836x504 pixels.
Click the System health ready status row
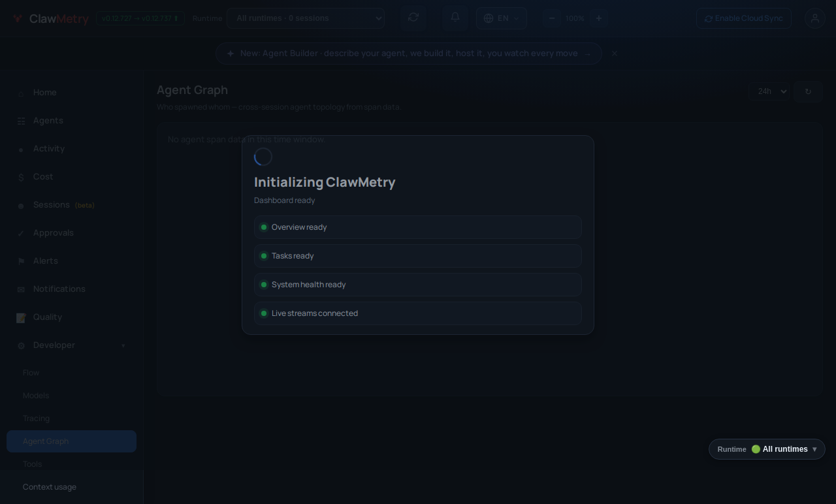click(418, 285)
